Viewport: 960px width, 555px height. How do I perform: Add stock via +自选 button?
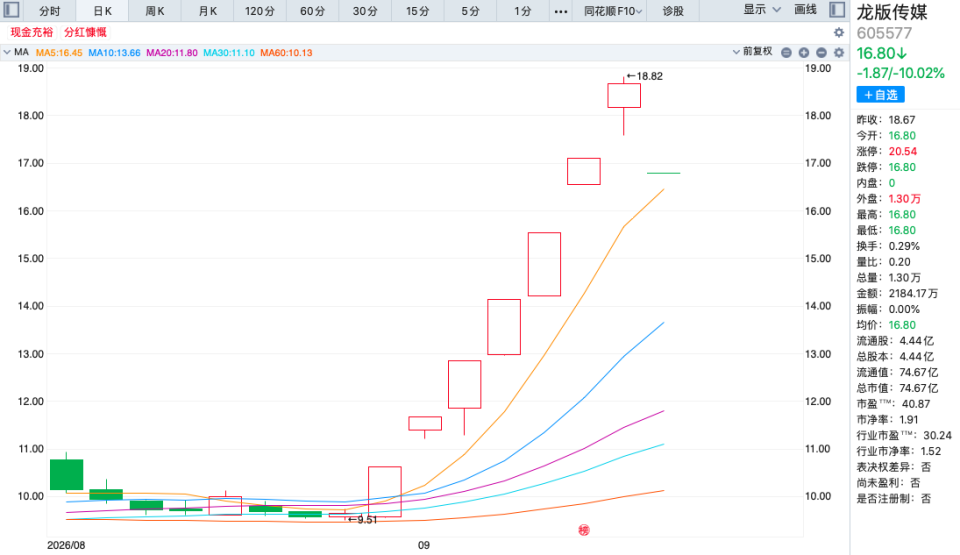880,95
